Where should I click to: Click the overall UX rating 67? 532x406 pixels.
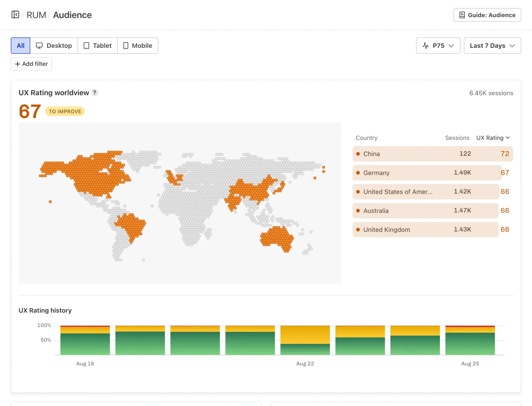tap(30, 111)
